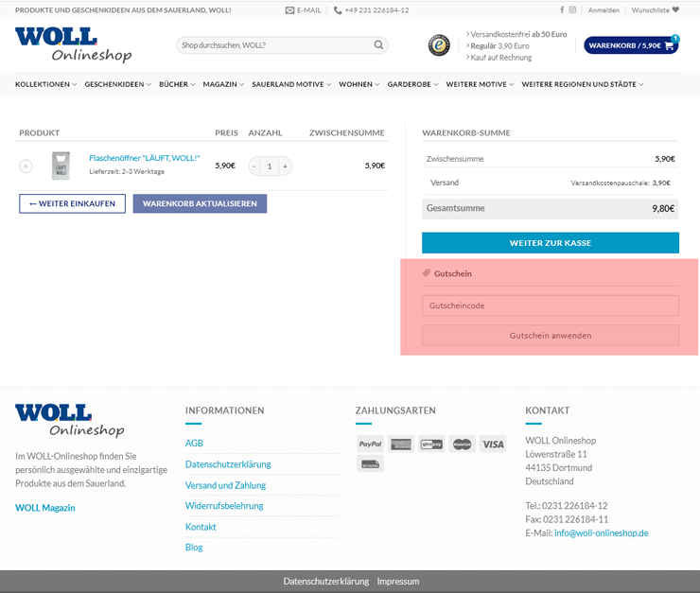
Task: Click the search magnifier icon
Action: click(x=378, y=45)
